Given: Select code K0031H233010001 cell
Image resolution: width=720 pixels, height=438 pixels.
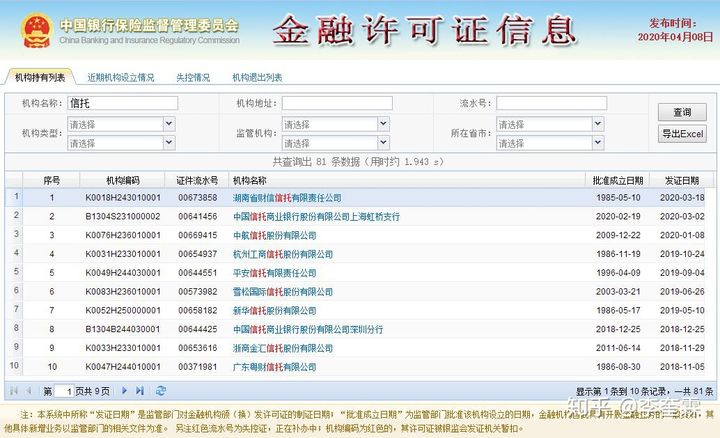Looking at the screenshot, I should pos(123,254).
